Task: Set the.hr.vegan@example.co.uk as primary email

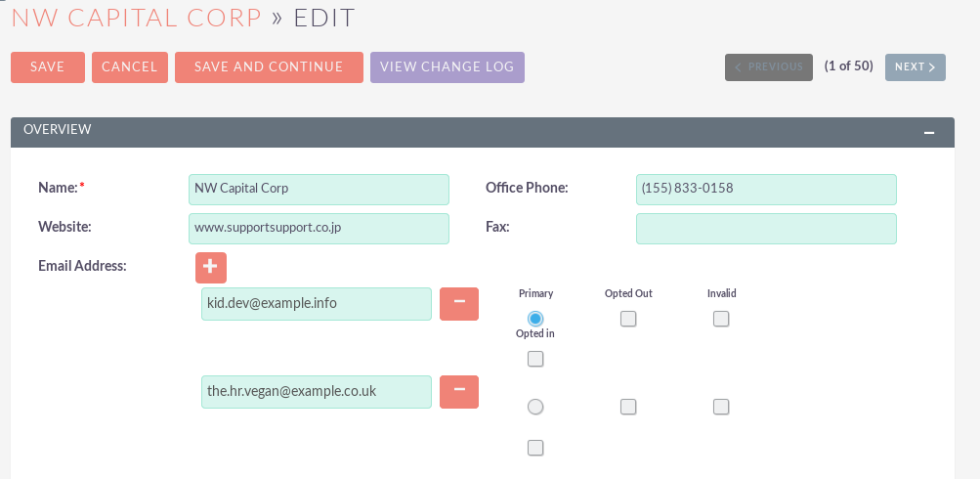Action: point(535,407)
